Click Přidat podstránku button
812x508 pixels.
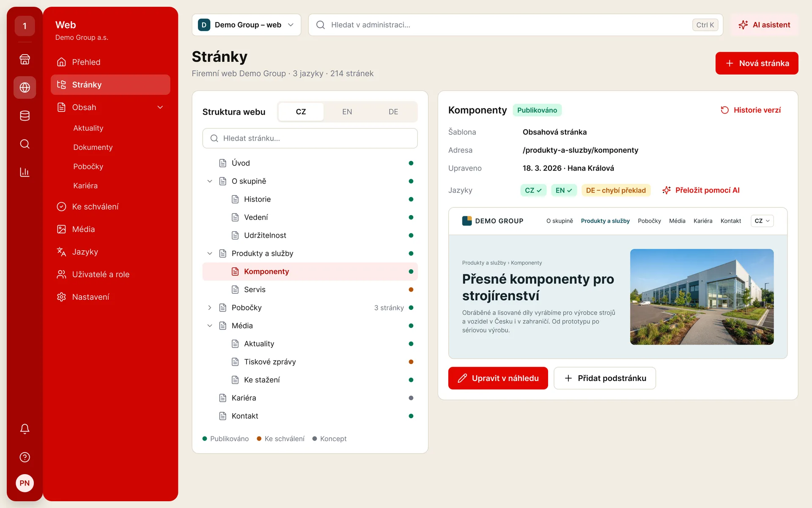605,378
